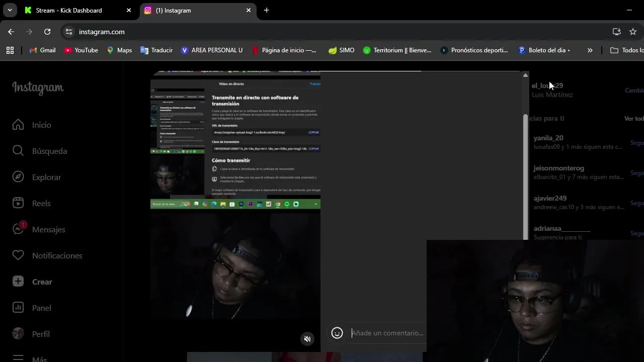The width and height of the screenshot is (644, 362).
Task: Unmute the video with speaker icon
Action: 307,339
